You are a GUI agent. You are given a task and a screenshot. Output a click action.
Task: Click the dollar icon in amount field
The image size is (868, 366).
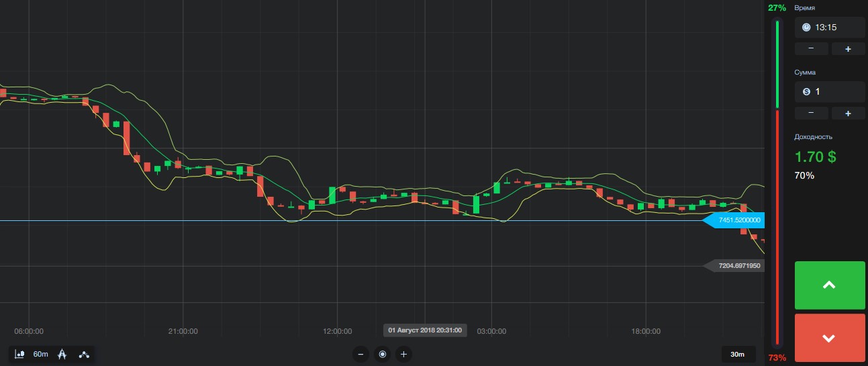tap(806, 91)
